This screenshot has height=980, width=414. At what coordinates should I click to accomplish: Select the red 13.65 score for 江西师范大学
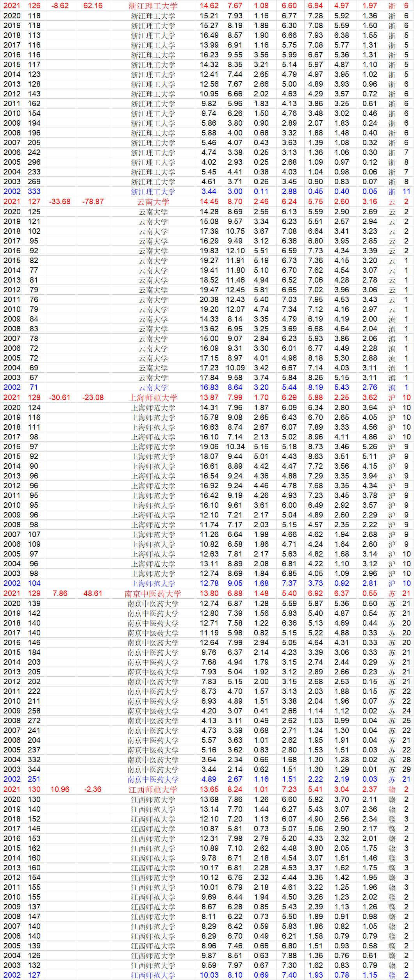click(x=209, y=790)
